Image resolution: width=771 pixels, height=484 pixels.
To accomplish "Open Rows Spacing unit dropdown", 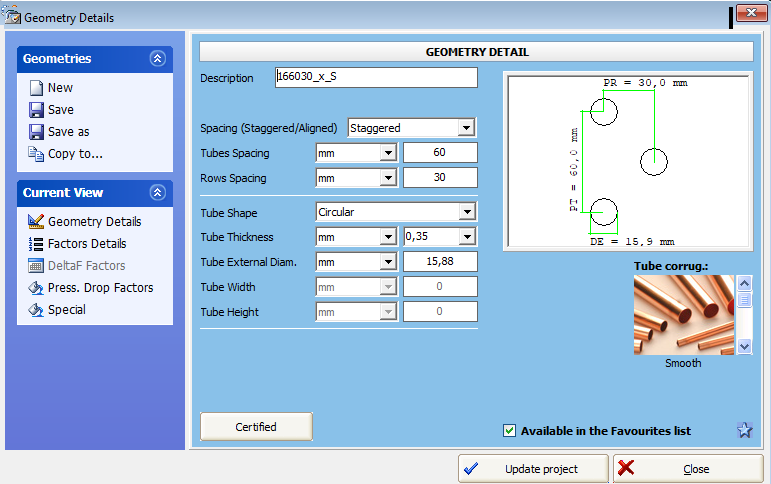I will [x=388, y=178].
